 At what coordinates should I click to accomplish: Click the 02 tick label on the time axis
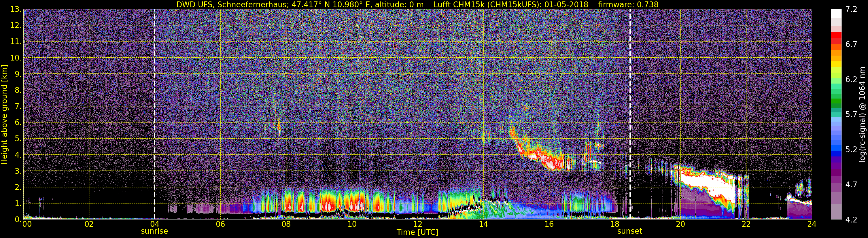[89, 224]
